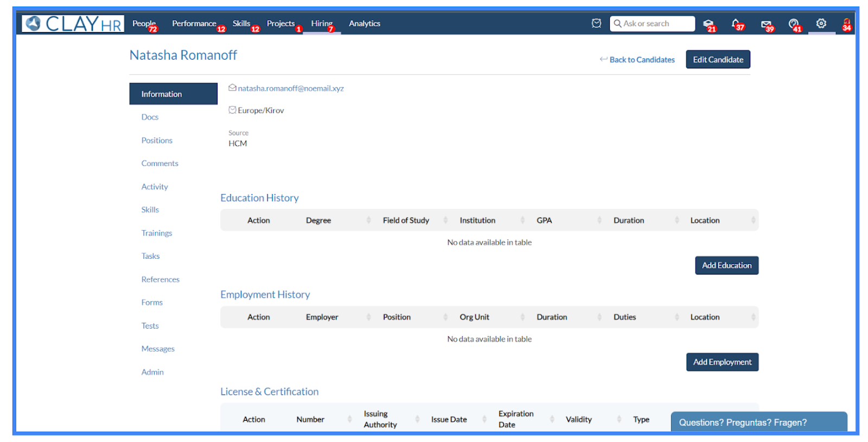Open the user profile avatar

point(846,24)
